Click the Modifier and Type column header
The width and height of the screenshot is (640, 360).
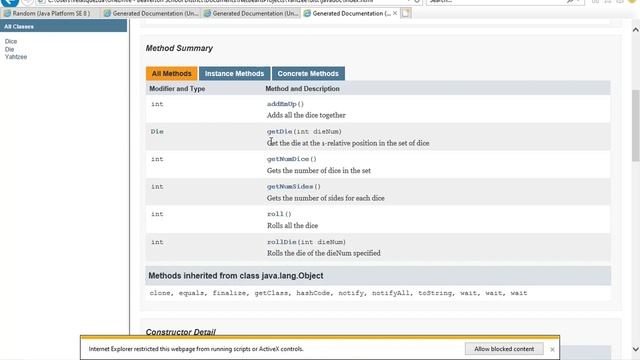tap(177, 89)
